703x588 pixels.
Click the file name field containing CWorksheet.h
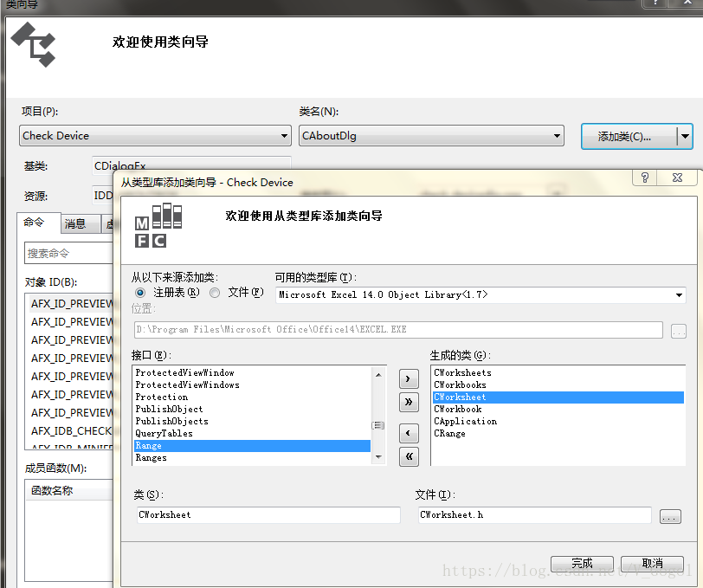tap(534, 515)
